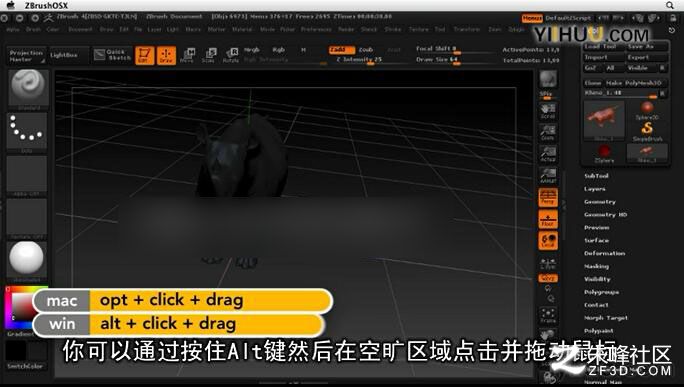
Task: Pick the SimpleBrush tool icon
Action: pos(647,131)
